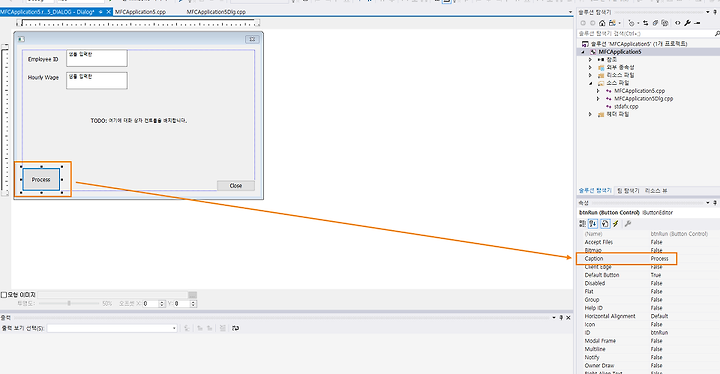Click the Clear All icon in Output toolbar
Image resolution: width=720 pixels, height=374 pixels.
pyautogui.click(x=223, y=328)
